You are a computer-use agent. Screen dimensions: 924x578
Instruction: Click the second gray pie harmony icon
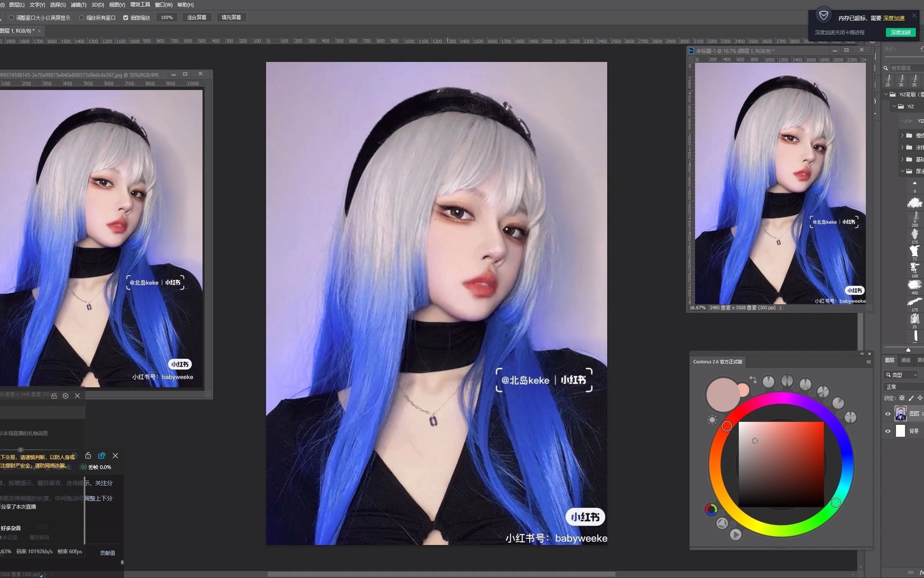pos(787,381)
